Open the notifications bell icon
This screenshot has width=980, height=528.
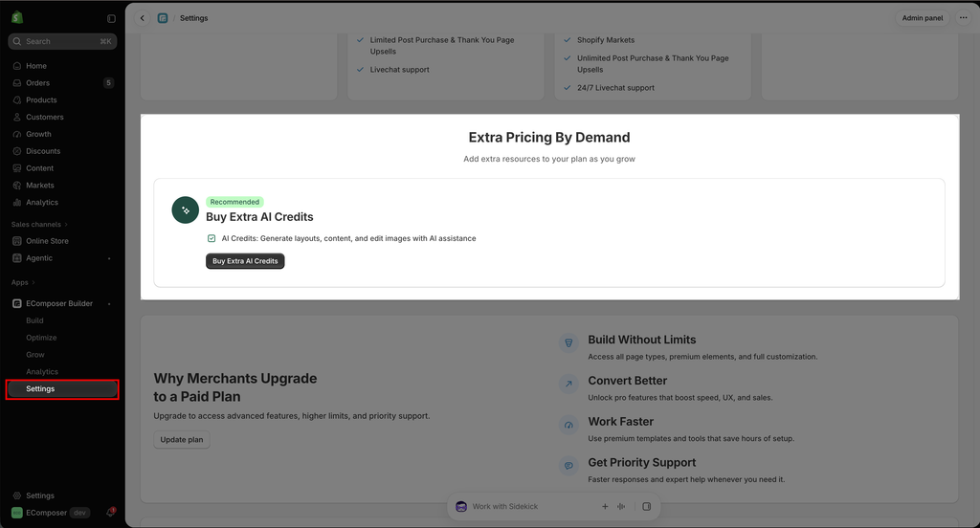click(111, 513)
